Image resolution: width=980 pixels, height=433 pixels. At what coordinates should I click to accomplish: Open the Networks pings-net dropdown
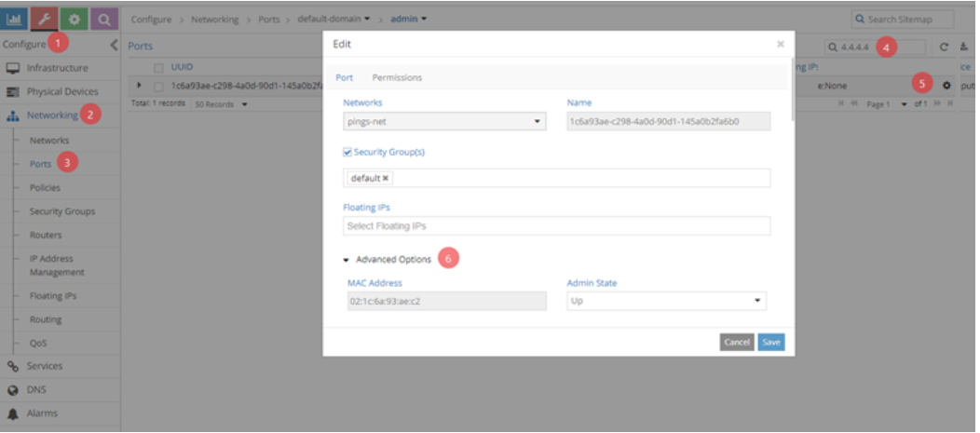[445, 121]
